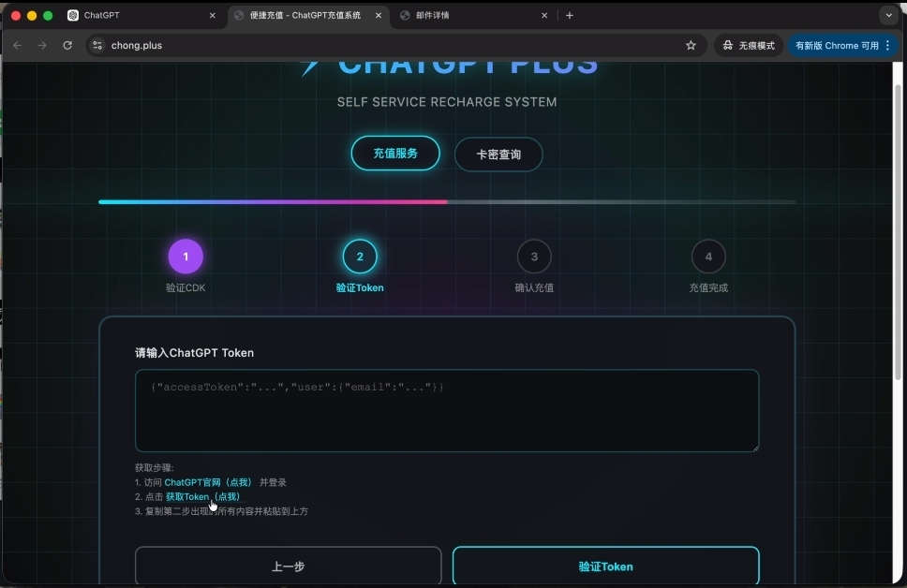Open a new tab with the plus icon
This screenshot has height=588, width=907.
pos(570,15)
